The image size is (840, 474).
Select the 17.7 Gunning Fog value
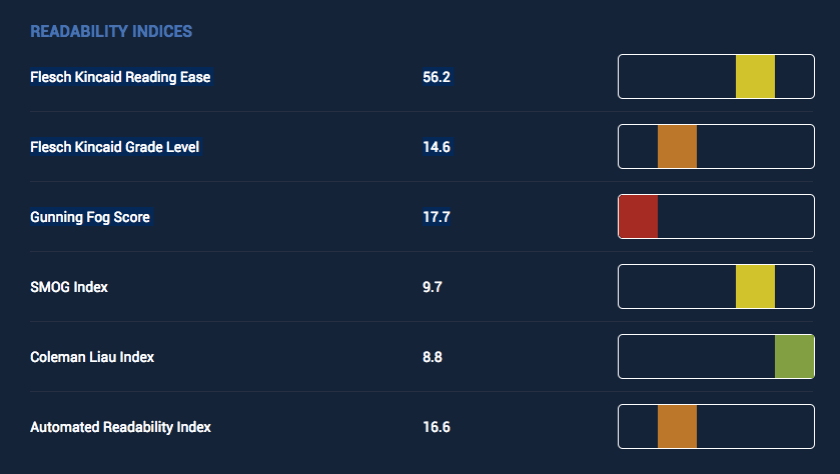(x=437, y=217)
